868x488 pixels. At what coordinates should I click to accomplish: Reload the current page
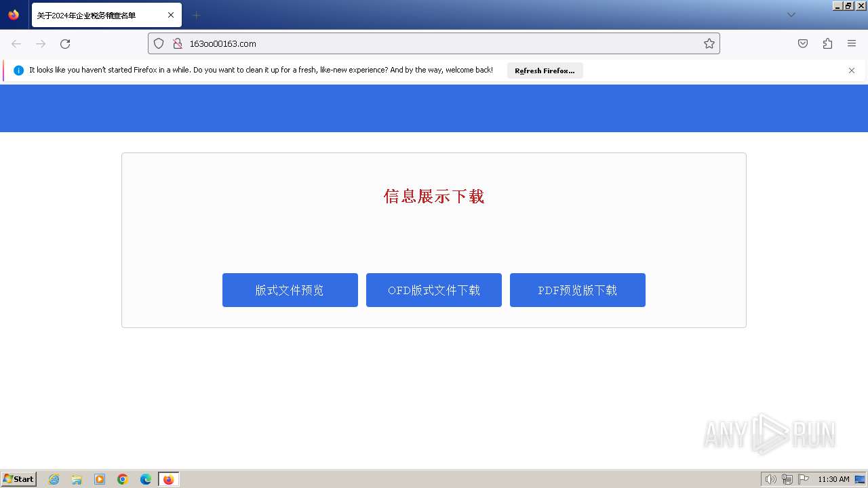[65, 43]
